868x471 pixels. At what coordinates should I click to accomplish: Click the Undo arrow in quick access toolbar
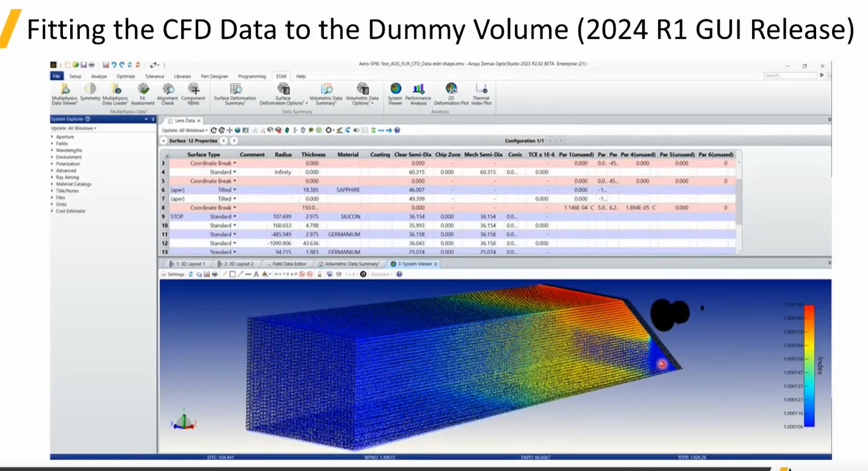pyautogui.click(x=114, y=64)
